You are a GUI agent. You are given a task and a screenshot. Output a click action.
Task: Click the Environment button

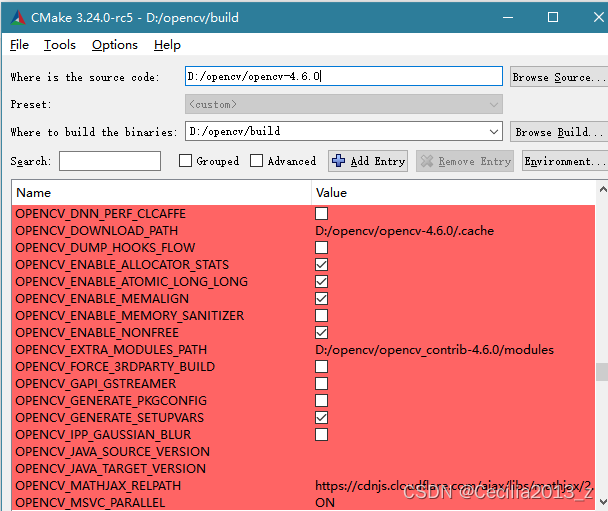[565, 161]
